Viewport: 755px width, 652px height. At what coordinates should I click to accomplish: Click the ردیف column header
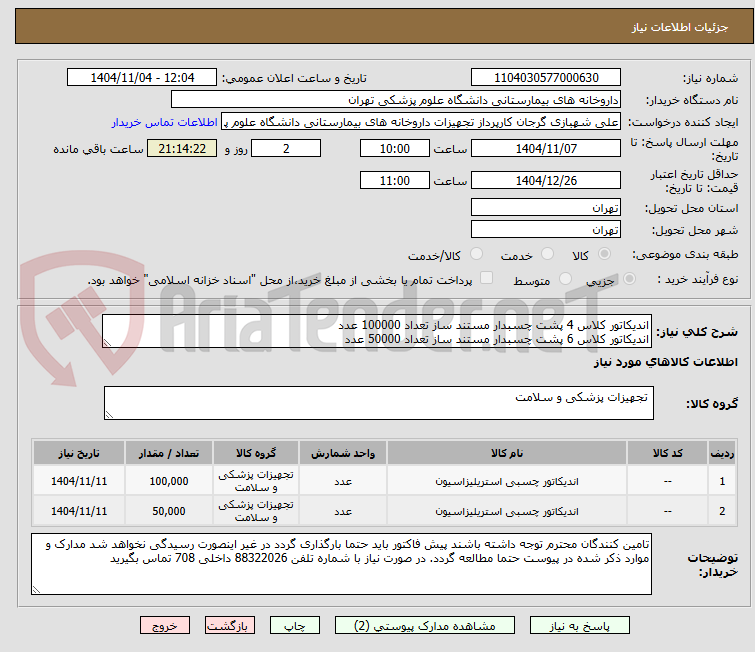(722, 453)
